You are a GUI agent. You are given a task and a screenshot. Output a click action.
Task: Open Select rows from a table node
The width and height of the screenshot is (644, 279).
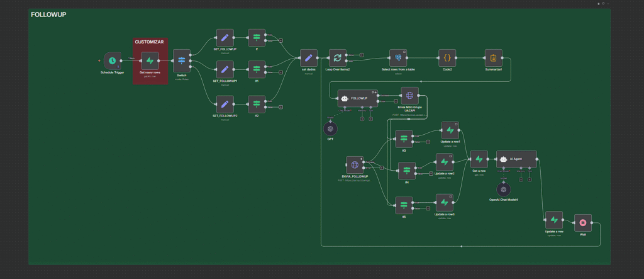click(395, 58)
